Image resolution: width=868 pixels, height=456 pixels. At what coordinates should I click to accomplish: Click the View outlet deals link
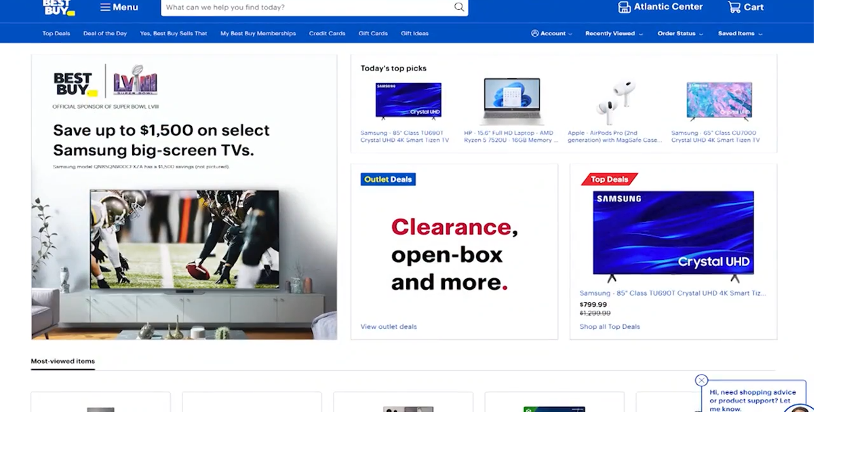pos(389,326)
